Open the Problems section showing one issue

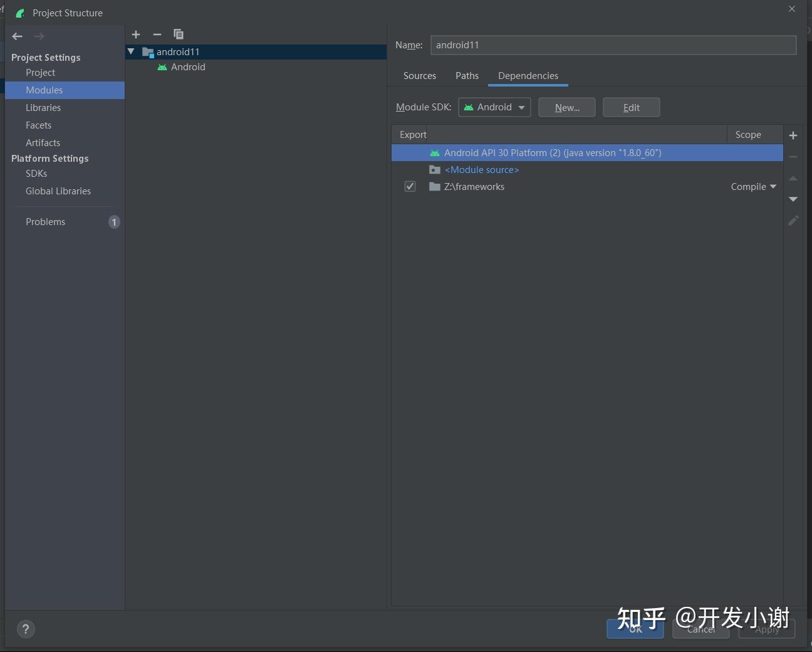tap(45, 221)
